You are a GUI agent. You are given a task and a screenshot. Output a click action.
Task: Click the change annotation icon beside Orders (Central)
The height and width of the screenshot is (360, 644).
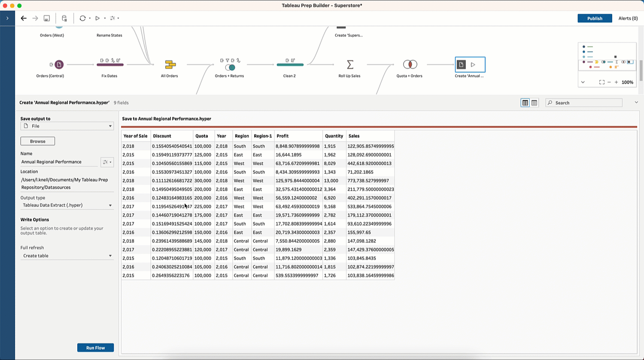[52, 65]
